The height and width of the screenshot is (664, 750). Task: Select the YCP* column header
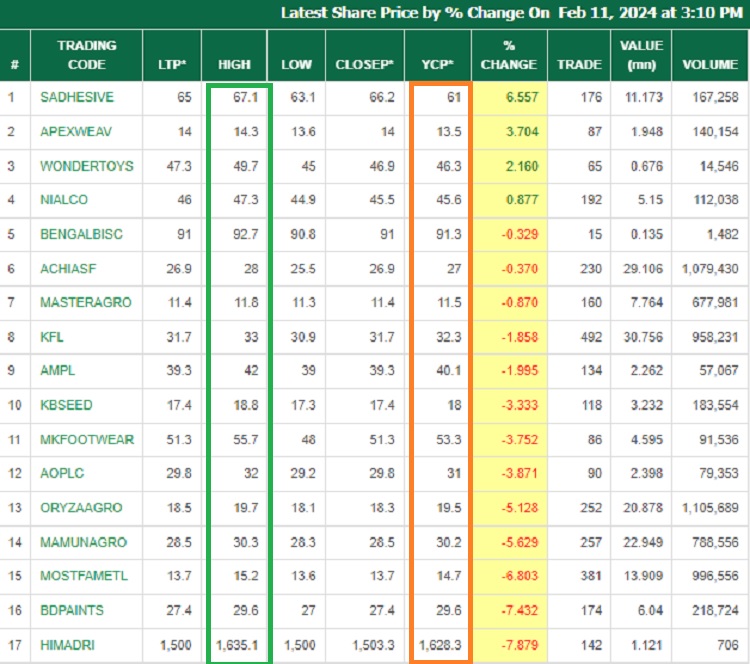tap(436, 64)
